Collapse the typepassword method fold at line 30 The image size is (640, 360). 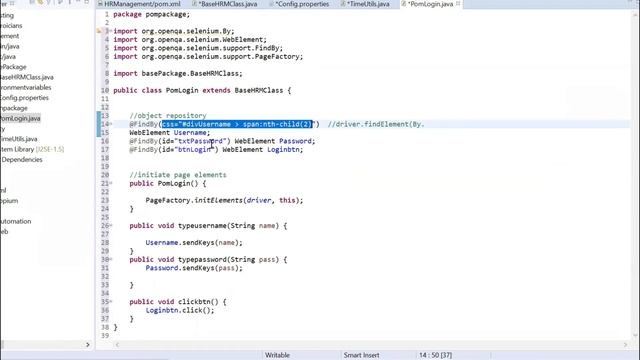tap(111, 260)
